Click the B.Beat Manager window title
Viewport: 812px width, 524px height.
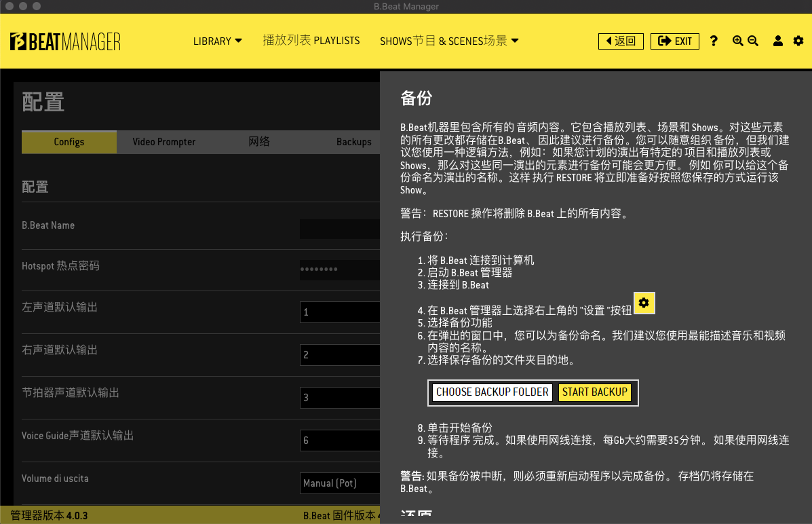(x=406, y=6)
